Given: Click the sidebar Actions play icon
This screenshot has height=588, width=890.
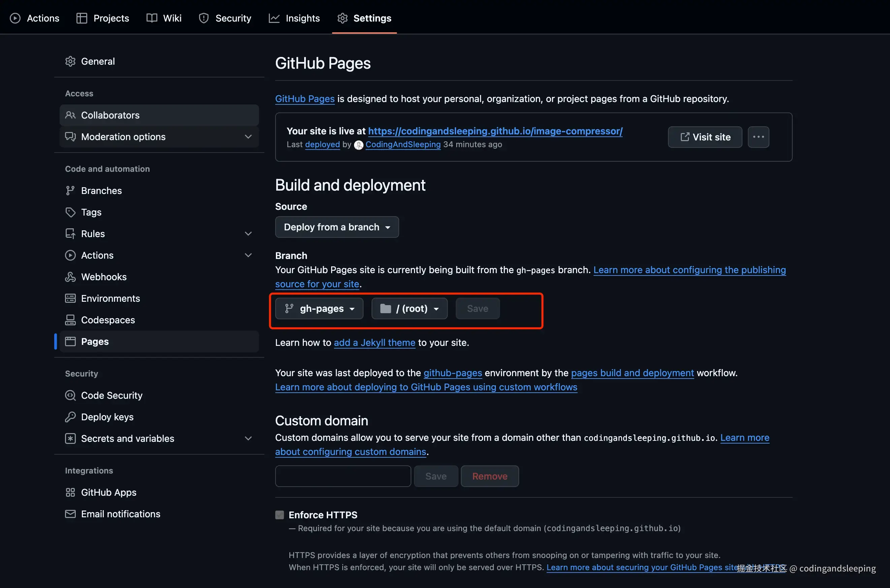Looking at the screenshot, I should [x=70, y=255].
